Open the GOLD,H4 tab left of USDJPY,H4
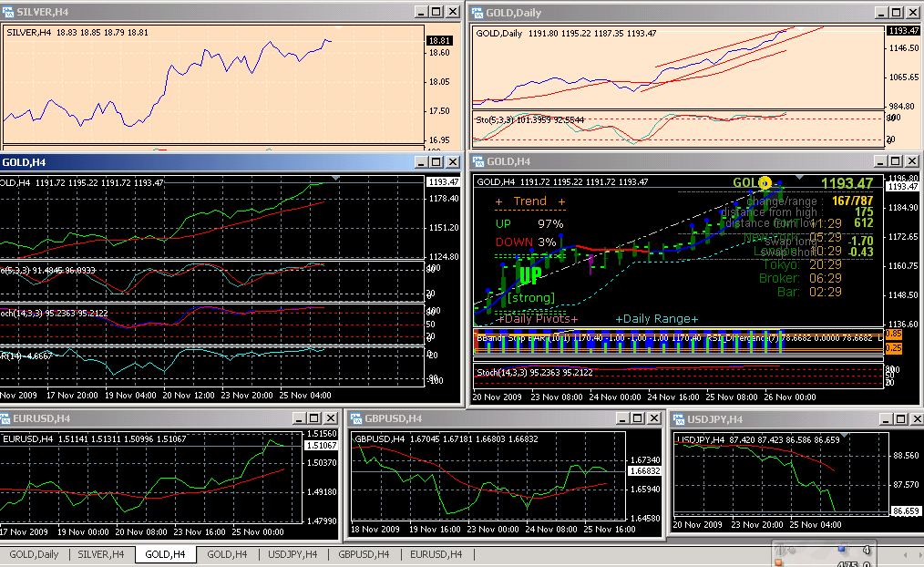 (227, 554)
